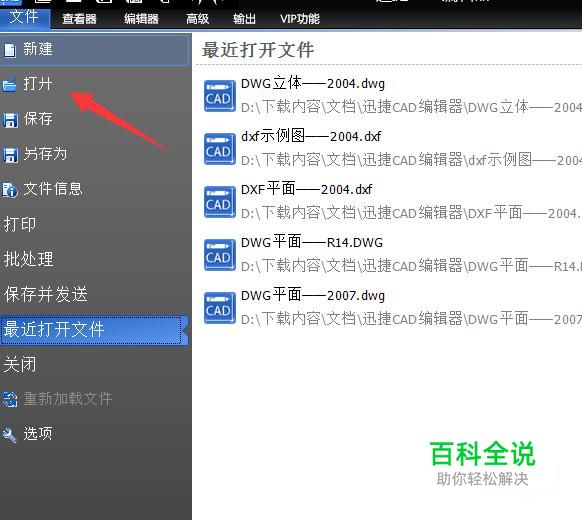Click the 保存 floppy disk icon
582x520 pixels.
10,120
